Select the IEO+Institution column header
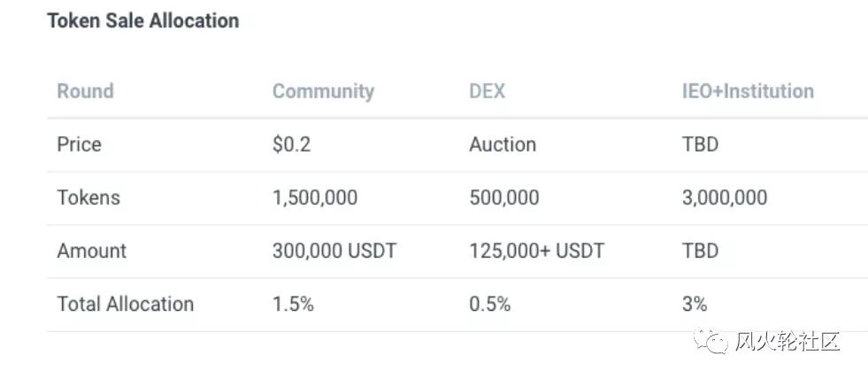Viewport: 868px width, 379px height. tap(748, 91)
